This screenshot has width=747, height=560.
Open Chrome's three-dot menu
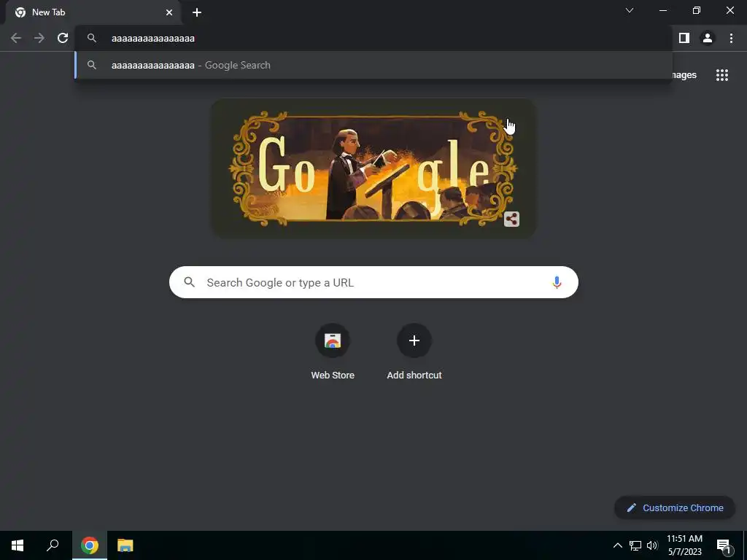(x=731, y=38)
